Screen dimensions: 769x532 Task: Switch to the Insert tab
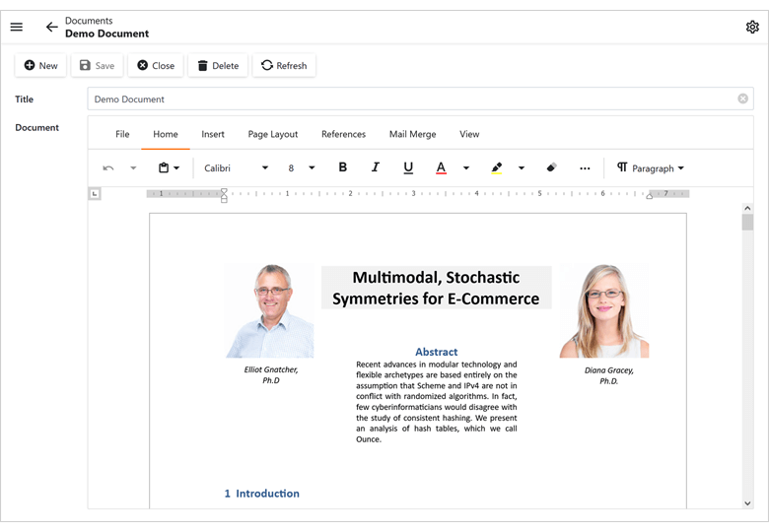[213, 134]
